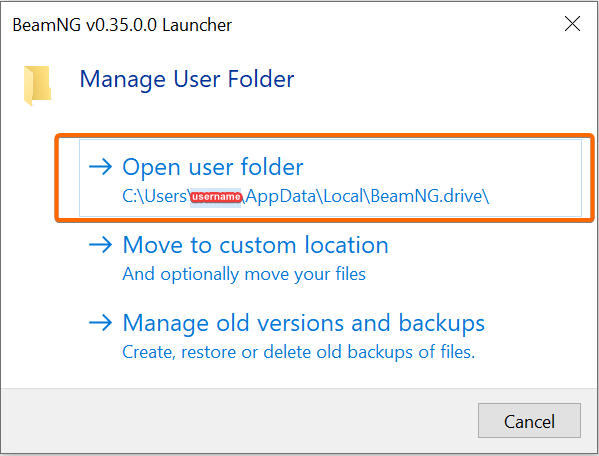Click the gray footer bar left of Cancel
The image size is (599, 456).
(239, 420)
